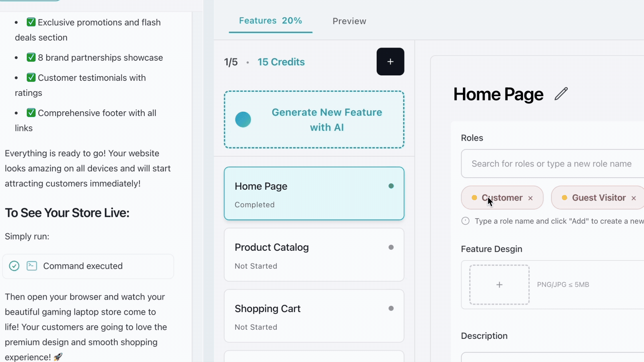Click the terminal icon beside Command executed
The height and width of the screenshot is (362, 644).
31,266
